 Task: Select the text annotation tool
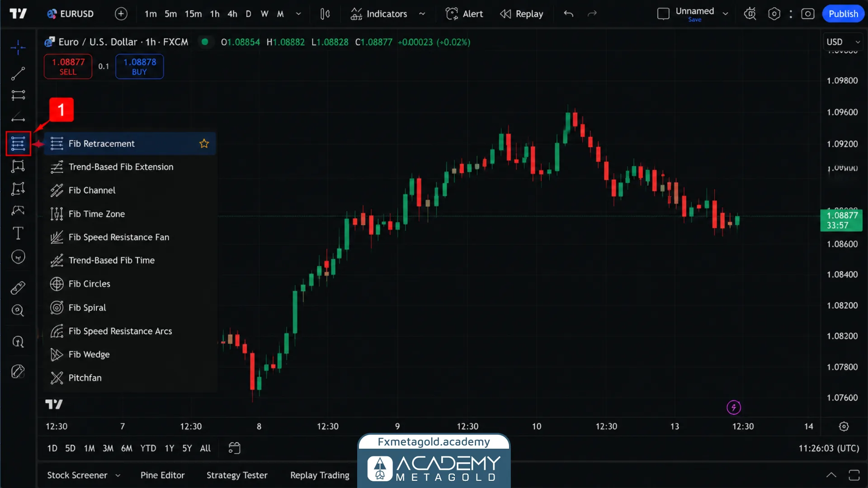pos(18,233)
